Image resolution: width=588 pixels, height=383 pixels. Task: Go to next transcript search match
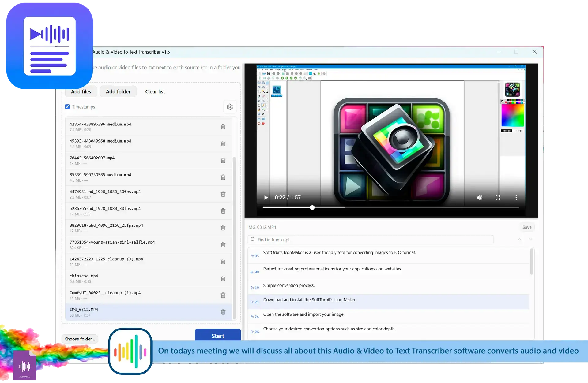click(530, 240)
